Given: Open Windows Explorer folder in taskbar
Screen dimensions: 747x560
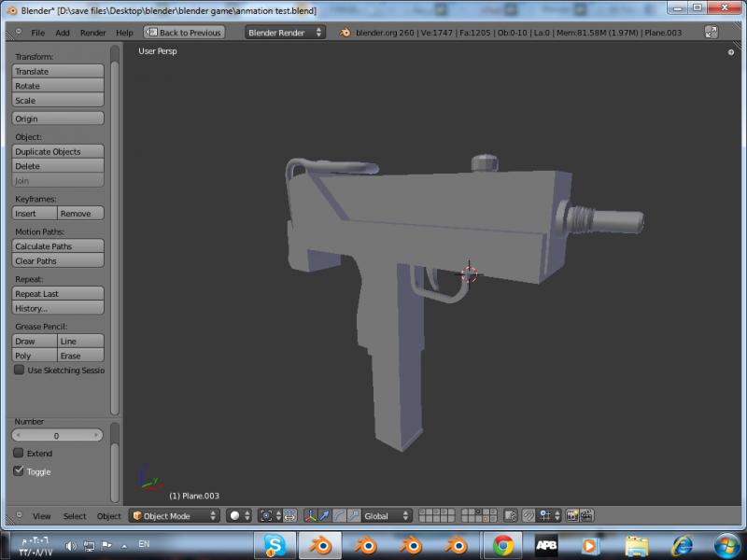Looking at the screenshot, I should [x=637, y=546].
